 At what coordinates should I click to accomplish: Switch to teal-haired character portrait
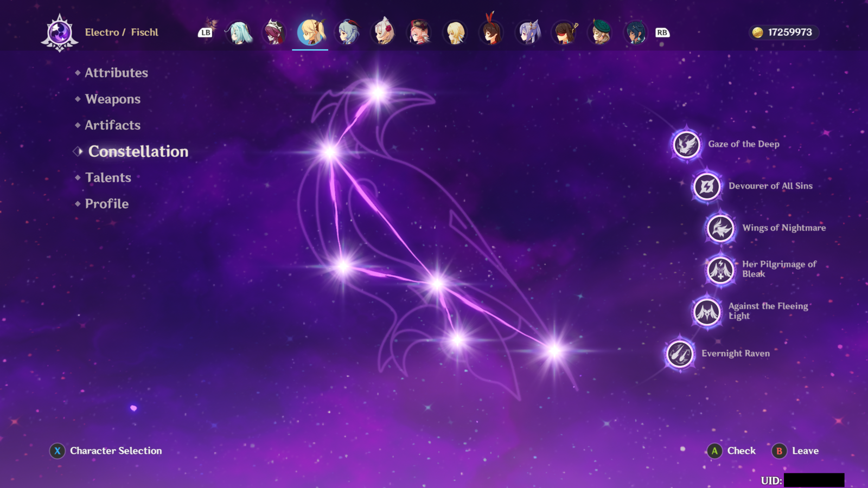coord(239,33)
